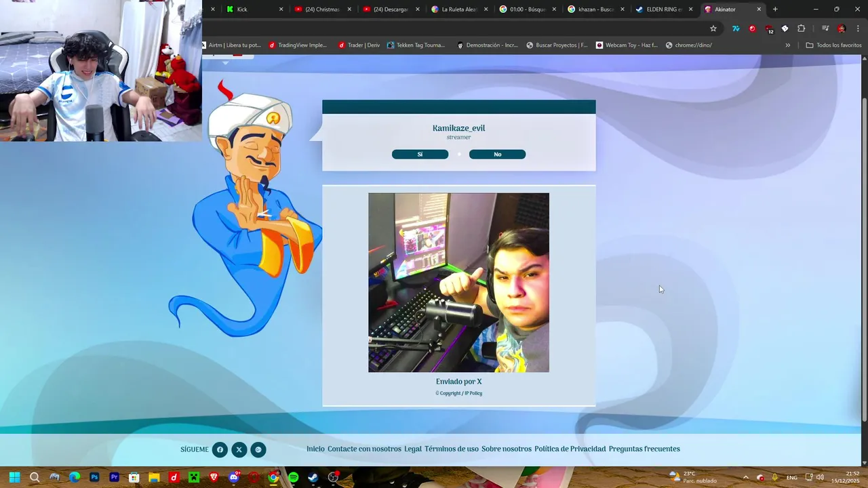Launch Minecraft from taskbar
Screen dimensions: 868x488
click(194, 477)
